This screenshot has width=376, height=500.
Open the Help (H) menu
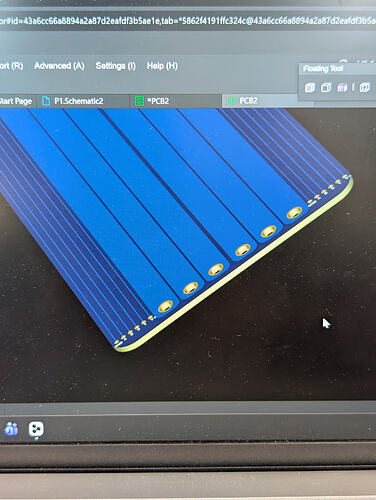point(162,66)
